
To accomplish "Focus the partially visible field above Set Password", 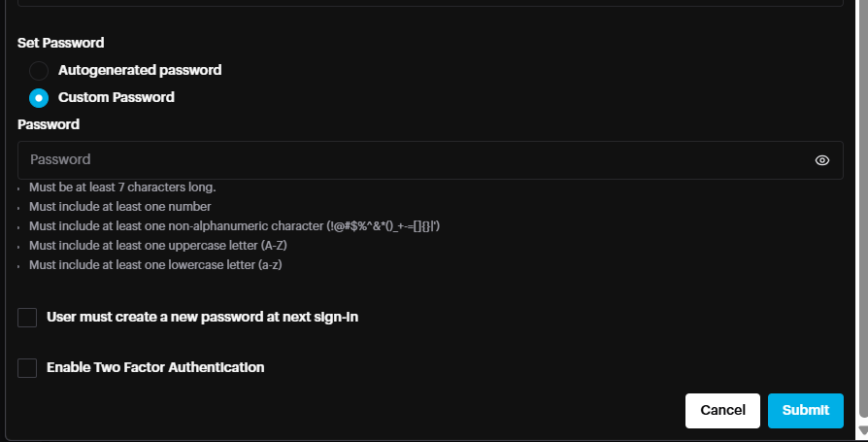I will [x=427, y=4].
